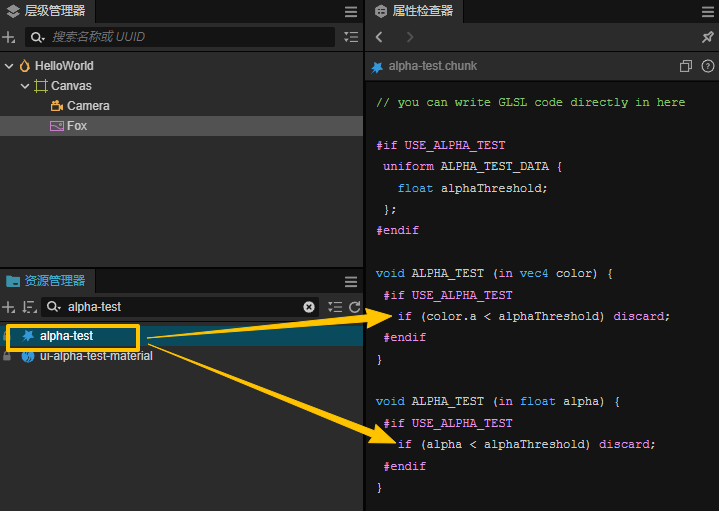Click the HelloWorld scene flame icon
719x511 pixels.
25,66
